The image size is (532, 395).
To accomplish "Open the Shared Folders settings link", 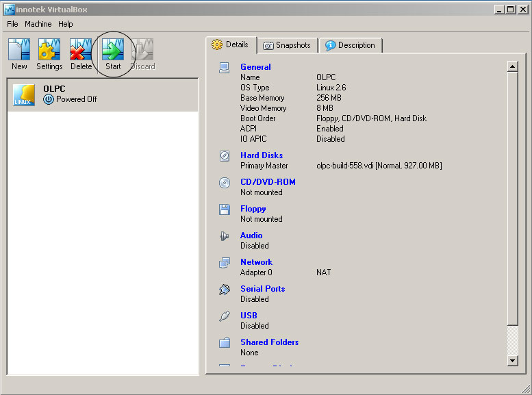I will (x=270, y=342).
